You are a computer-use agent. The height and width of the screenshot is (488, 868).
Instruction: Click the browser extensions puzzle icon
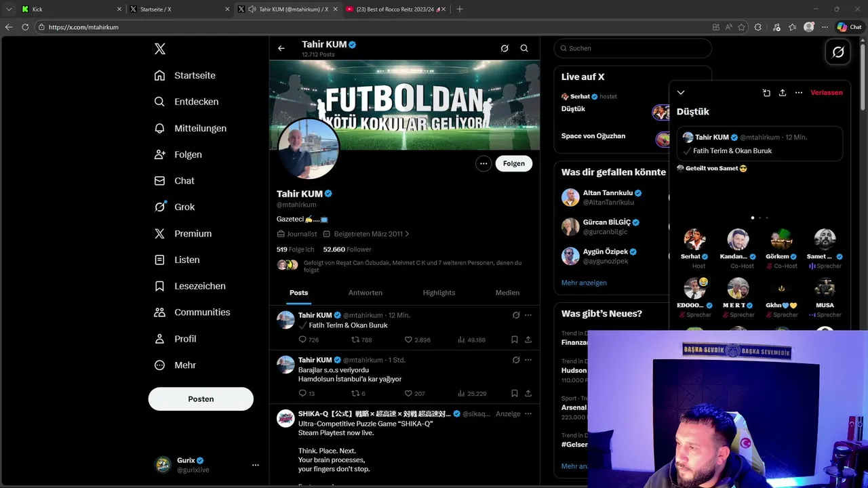(758, 27)
